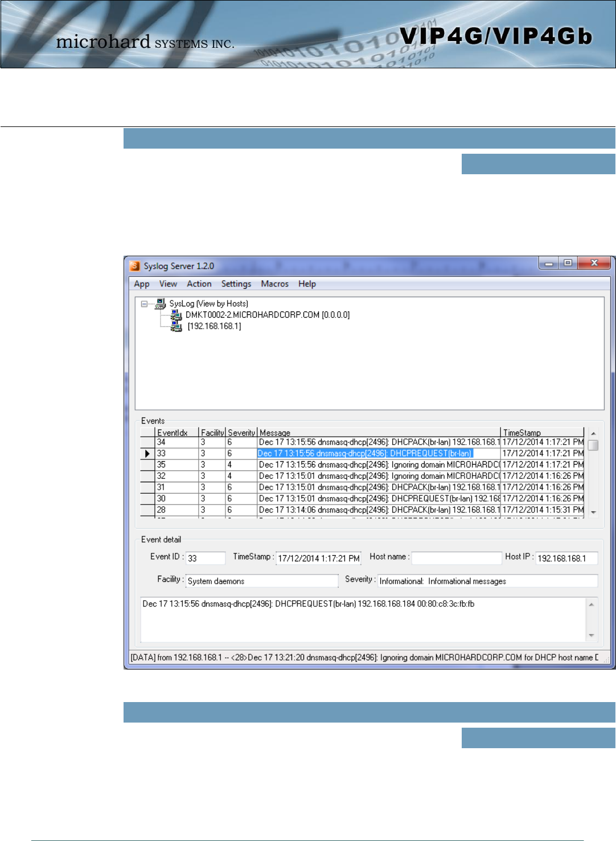
Task: Click the Events list scrollbar thumb
Action: pos(593,445)
